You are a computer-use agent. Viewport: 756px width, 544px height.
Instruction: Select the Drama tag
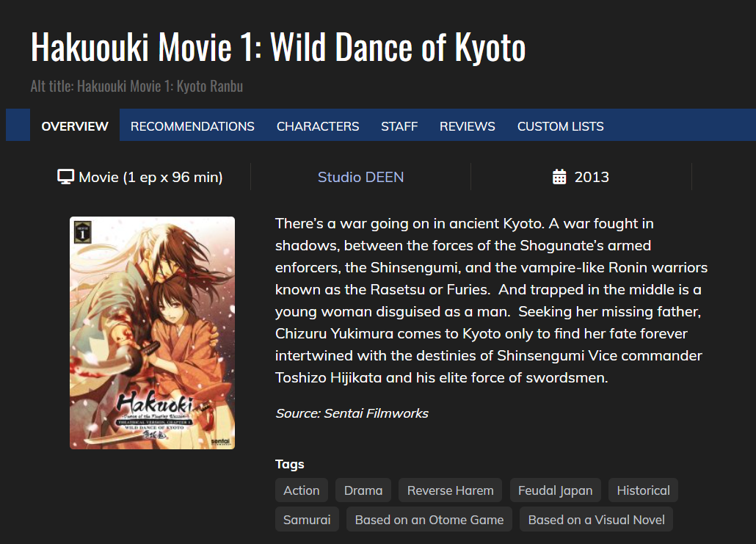click(363, 490)
